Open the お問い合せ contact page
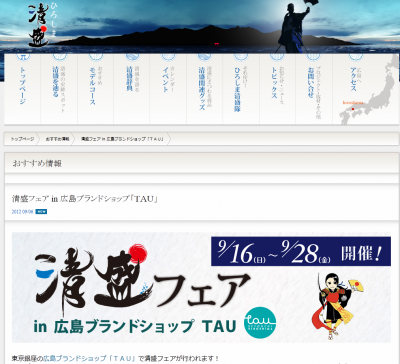Viewport: 400px width, 364px height. [313, 89]
